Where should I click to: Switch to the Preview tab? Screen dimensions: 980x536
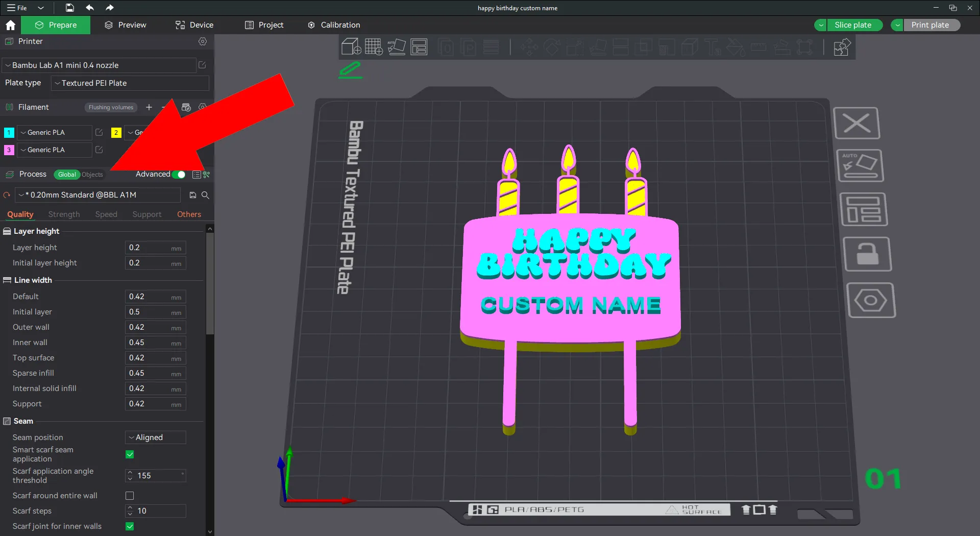tap(126, 25)
